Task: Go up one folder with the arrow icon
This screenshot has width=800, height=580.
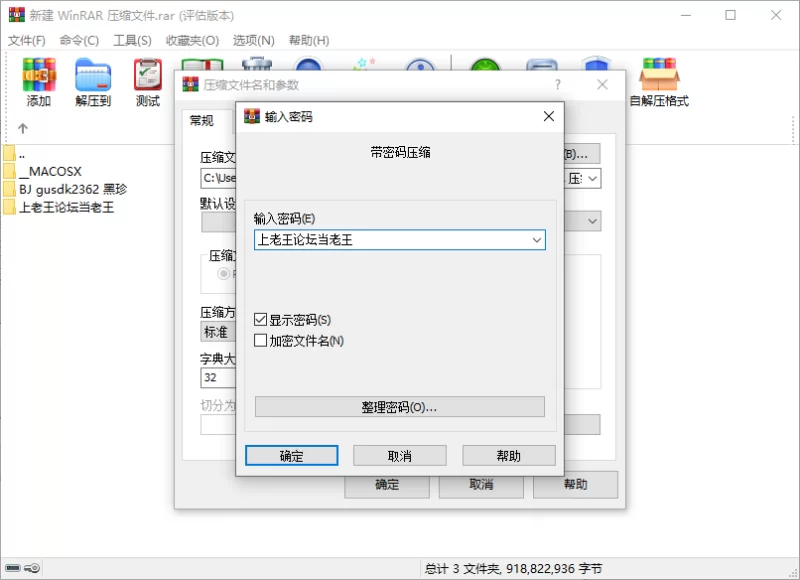Action: [23, 128]
